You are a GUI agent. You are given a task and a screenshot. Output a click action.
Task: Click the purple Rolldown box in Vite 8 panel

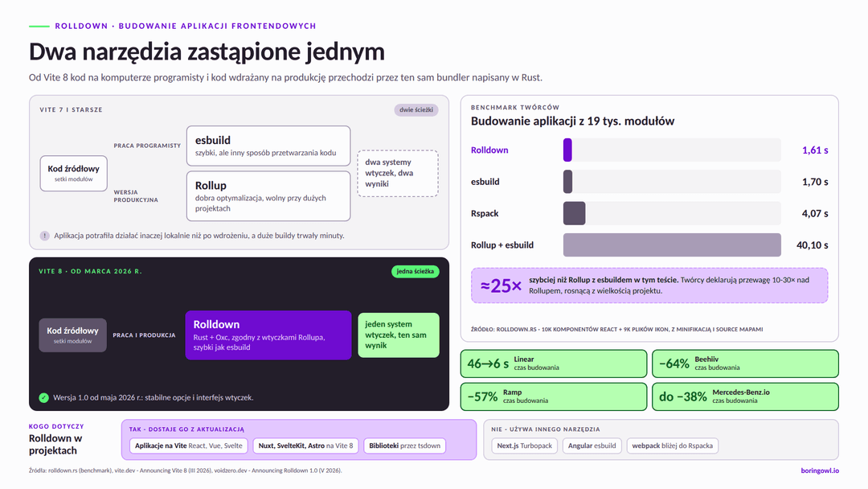(x=268, y=335)
